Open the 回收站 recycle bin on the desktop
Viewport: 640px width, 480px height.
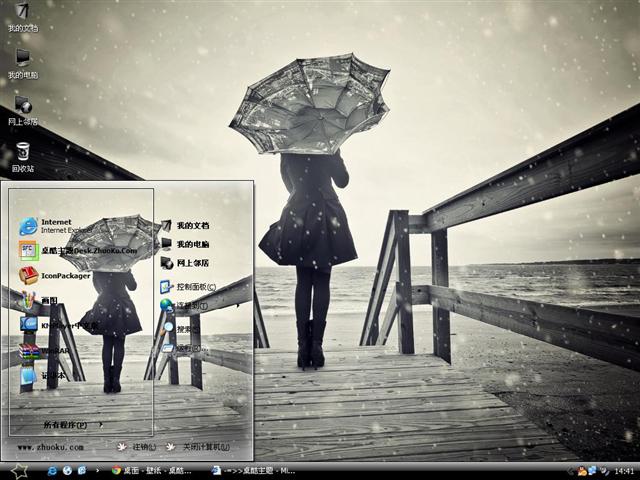point(23,157)
